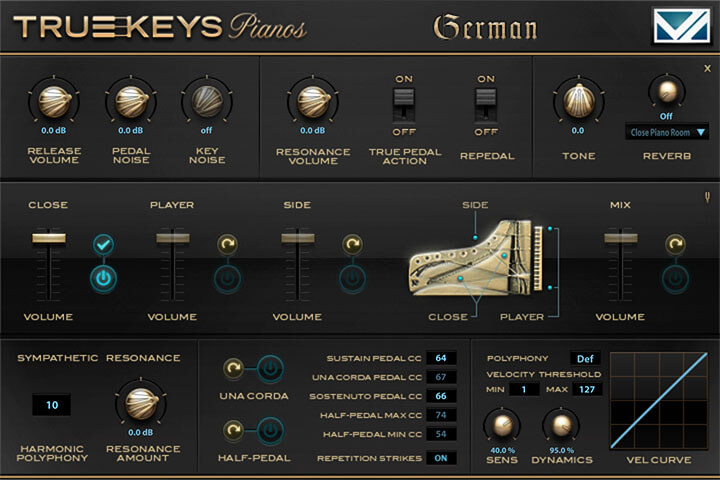Viewport: 720px width, 480px height.
Task: Click the Half-Pedal Min CC value 54
Action: pos(441,434)
